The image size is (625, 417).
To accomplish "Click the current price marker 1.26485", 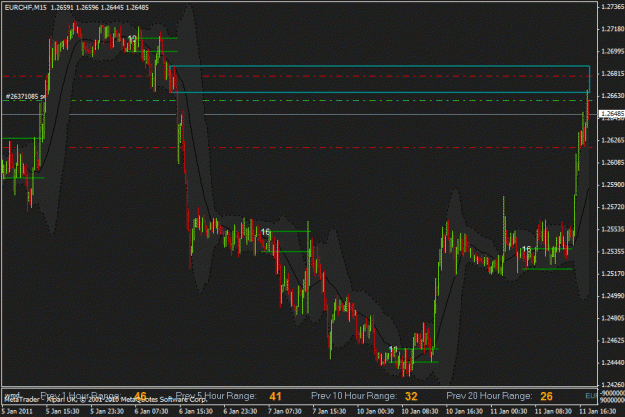I will (612, 114).
